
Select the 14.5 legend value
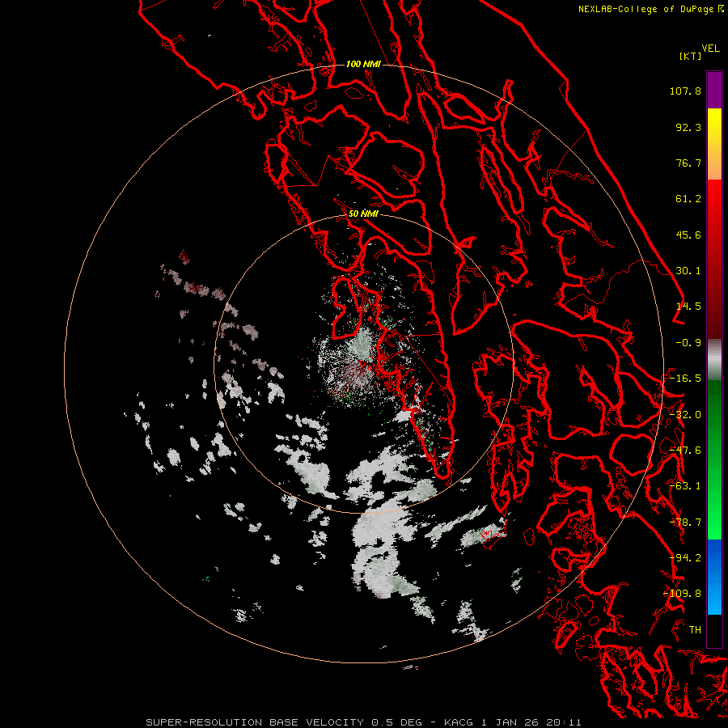(688, 307)
